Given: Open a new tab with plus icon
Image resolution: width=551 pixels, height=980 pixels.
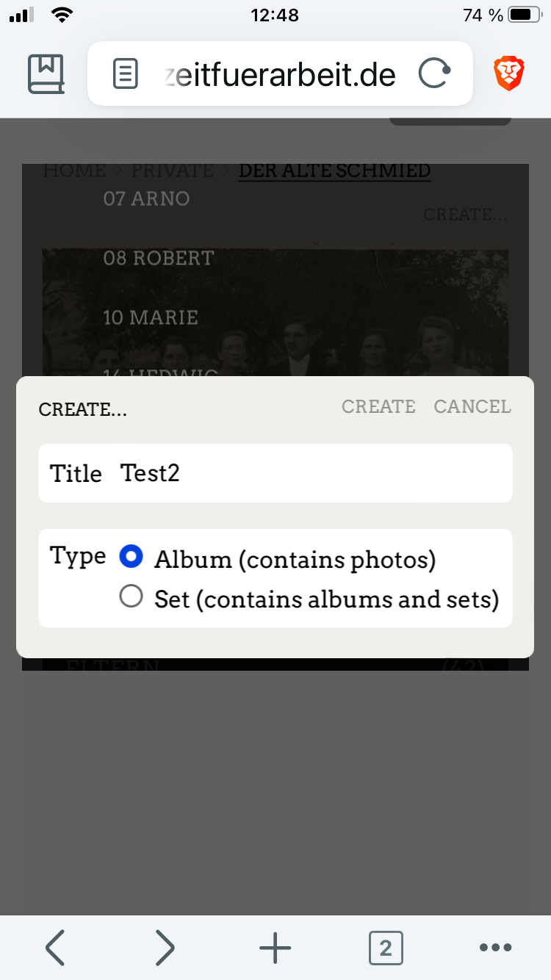Looking at the screenshot, I should [x=275, y=948].
